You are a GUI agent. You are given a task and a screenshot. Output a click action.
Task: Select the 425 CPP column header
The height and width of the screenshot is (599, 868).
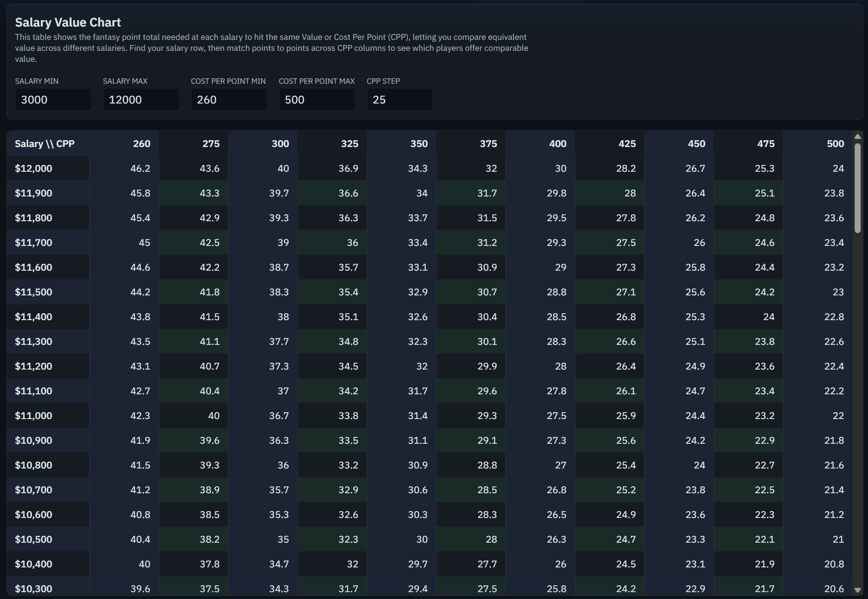610,143
